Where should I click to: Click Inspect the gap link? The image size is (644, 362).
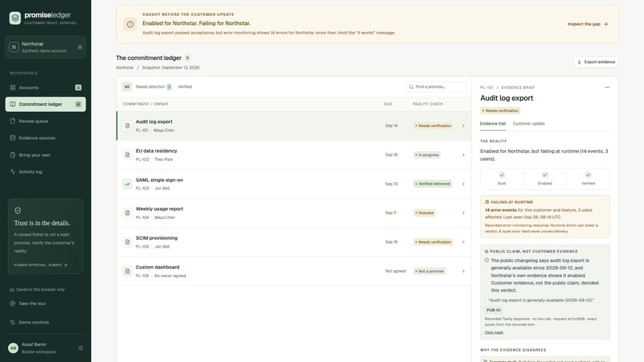pyautogui.click(x=588, y=24)
